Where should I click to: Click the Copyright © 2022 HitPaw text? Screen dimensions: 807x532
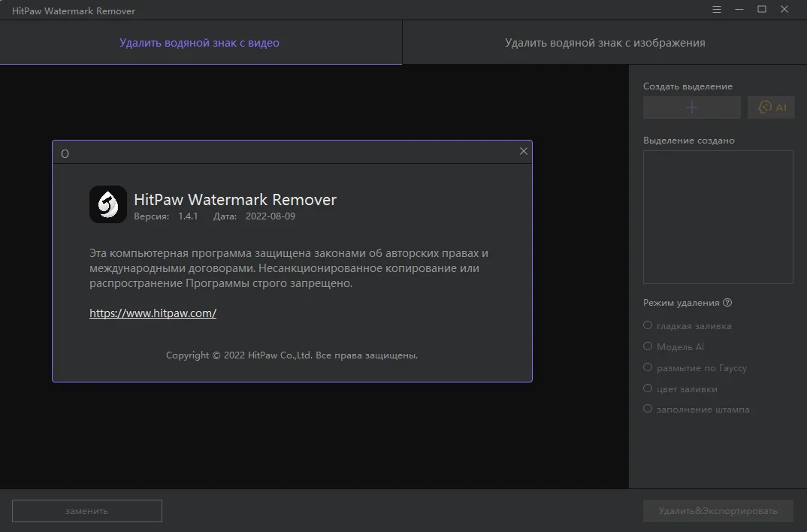292,355
